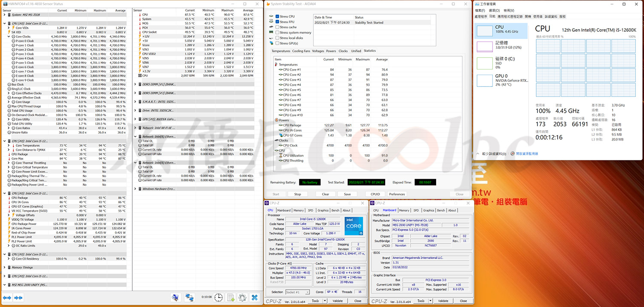Expand Memory Timings sensor group
The height and width of the screenshot is (307, 644).
click(x=4, y=268)
